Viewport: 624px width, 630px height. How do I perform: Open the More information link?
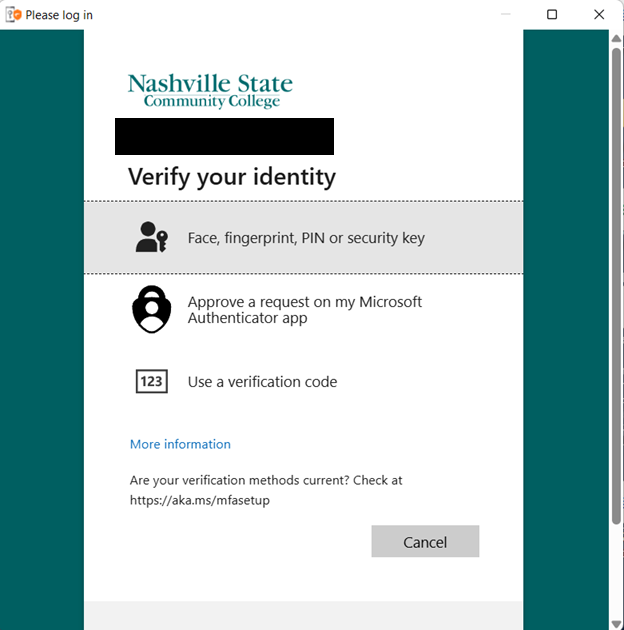click(x=180, y=444)
